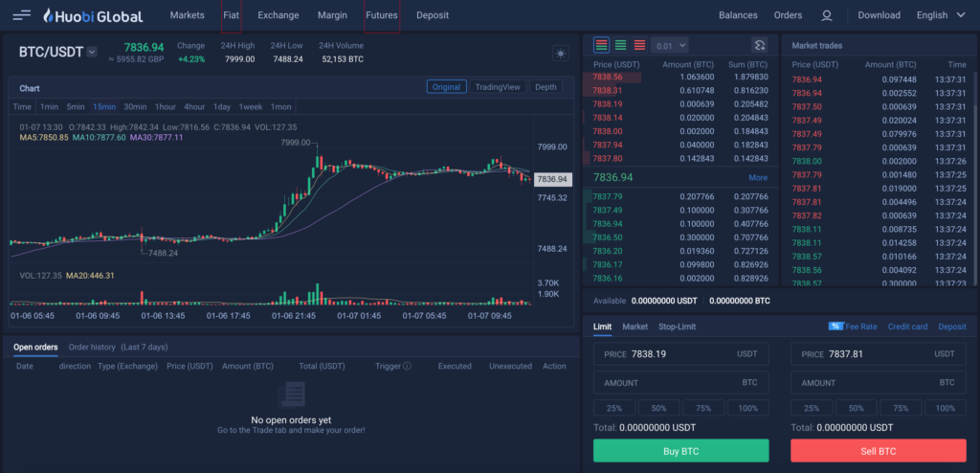Open Balances in the header
The width and height of the screenshot is (980, 473).
pyautogui.click(x=738, y=15)
